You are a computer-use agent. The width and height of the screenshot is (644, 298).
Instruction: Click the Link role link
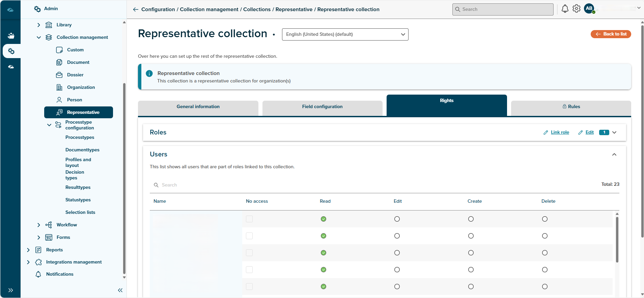[560, 132]
